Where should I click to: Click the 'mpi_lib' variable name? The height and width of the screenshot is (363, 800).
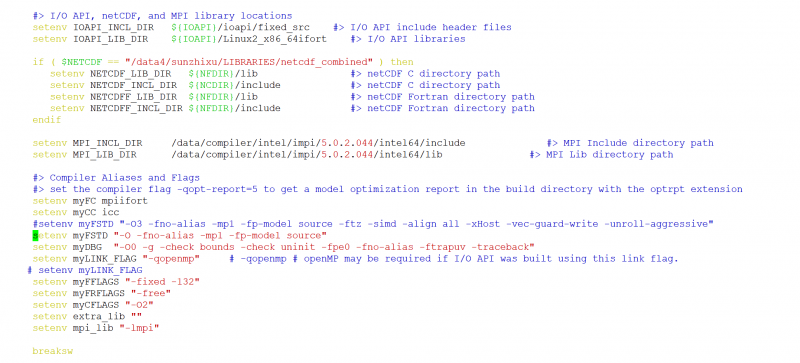(x=92, y=328)
